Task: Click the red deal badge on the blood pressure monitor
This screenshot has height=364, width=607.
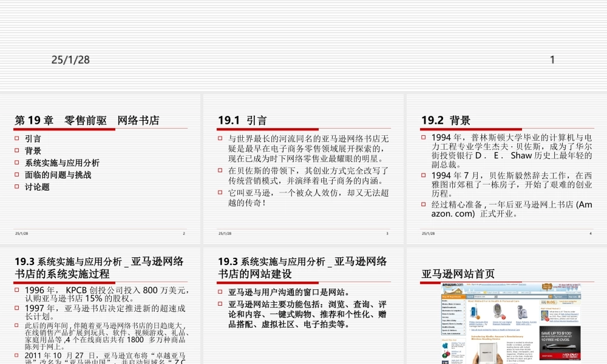Action: pyautogui.click(x=504, y=317)
